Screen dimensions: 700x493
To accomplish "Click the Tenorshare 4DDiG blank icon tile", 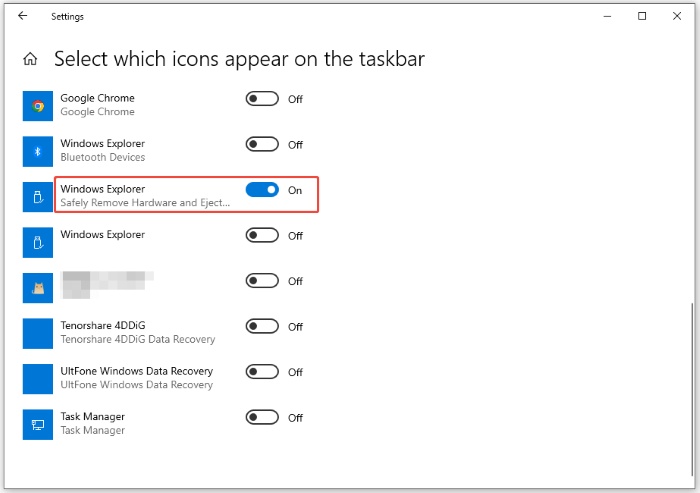I will pyautogui.click(x=38, y=334).
